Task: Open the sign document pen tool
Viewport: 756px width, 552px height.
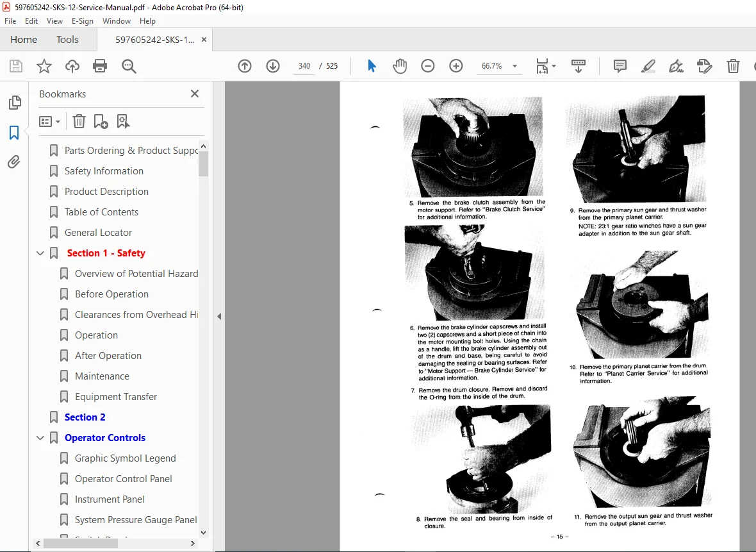Action: 676,66
